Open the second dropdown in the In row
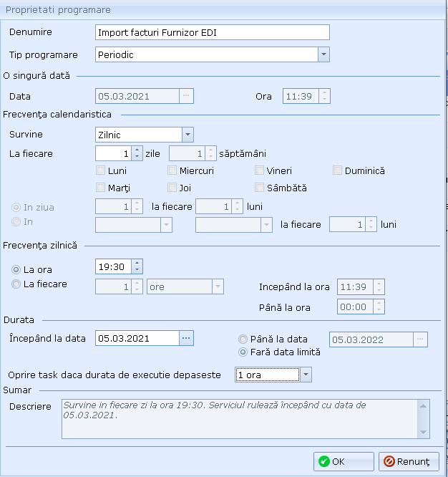Screen dimensions: 448x477 point(266,224)
